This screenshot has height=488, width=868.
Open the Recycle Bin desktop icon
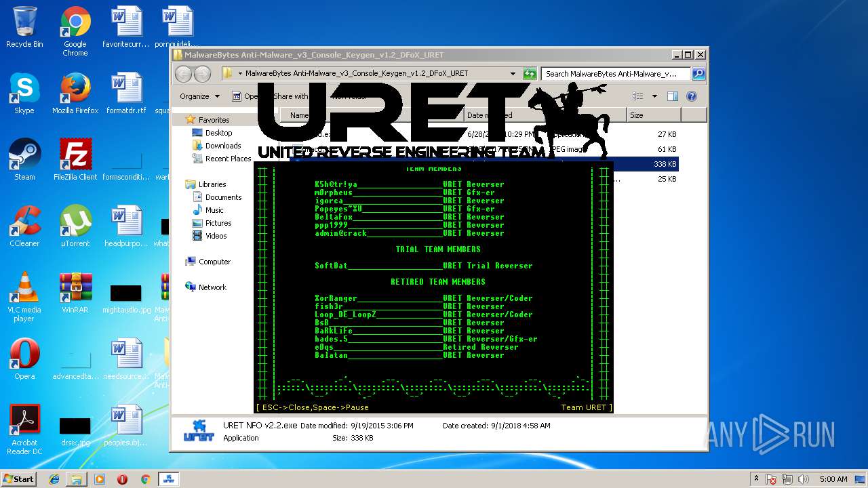24,28
